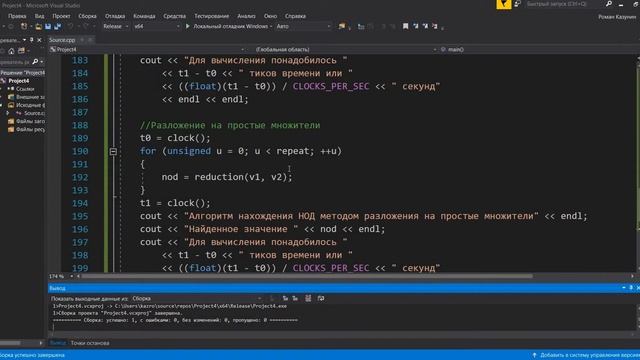Open the main() member dropdown

click(539, 49)
